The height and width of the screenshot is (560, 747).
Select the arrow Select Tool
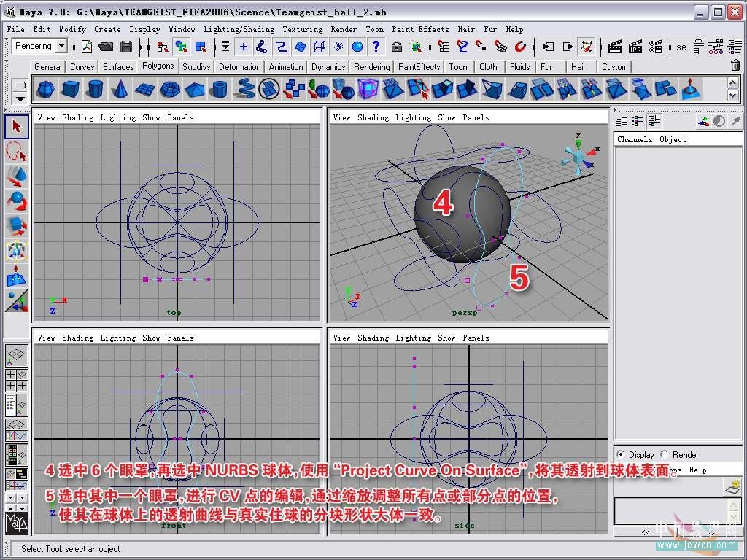click(x=17, y=127)
